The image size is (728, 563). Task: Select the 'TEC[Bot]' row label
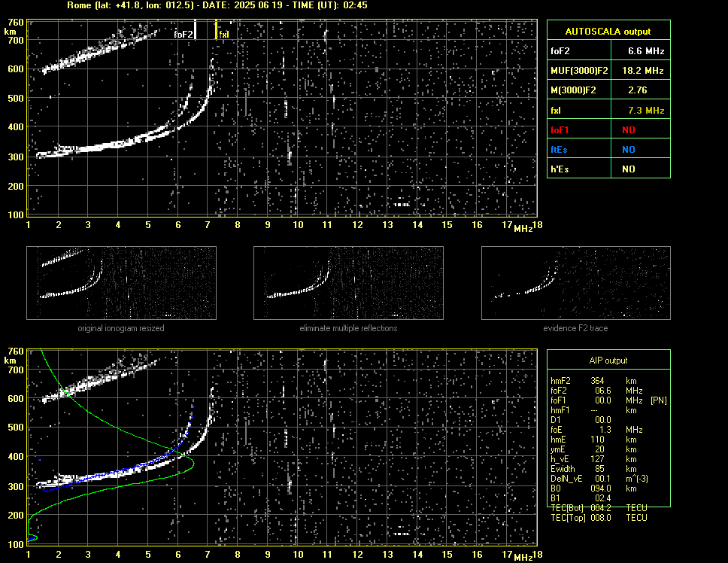pos(567,508)
